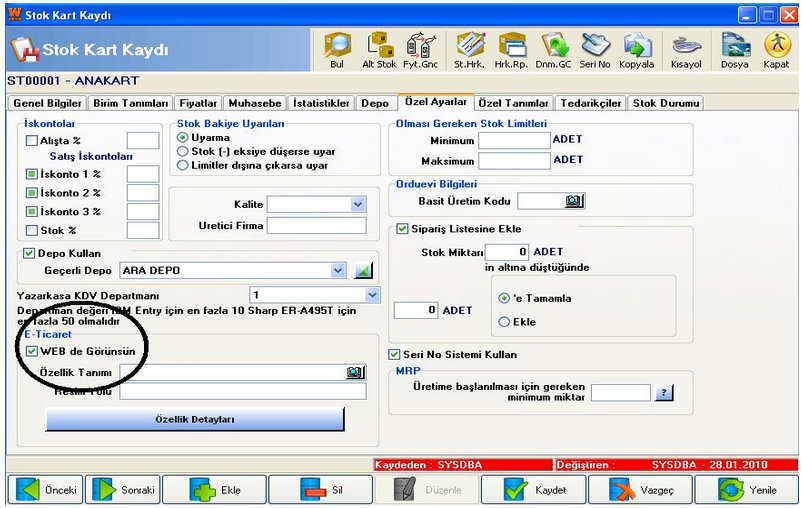Open the Alt Stok toolbar icon
This screenshot has width=802, height=508.
379,50
